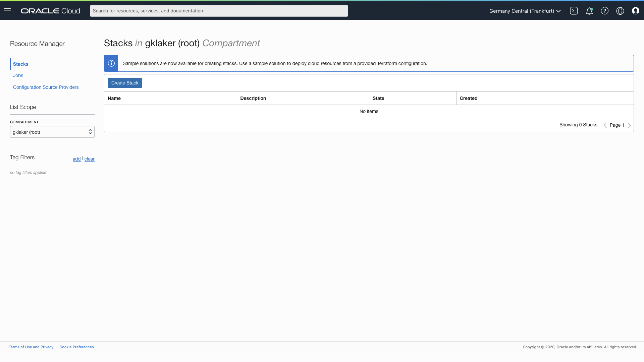Launch the Cloud Shell terminal icon
This screenshot has height=362, width=644.
574,11
